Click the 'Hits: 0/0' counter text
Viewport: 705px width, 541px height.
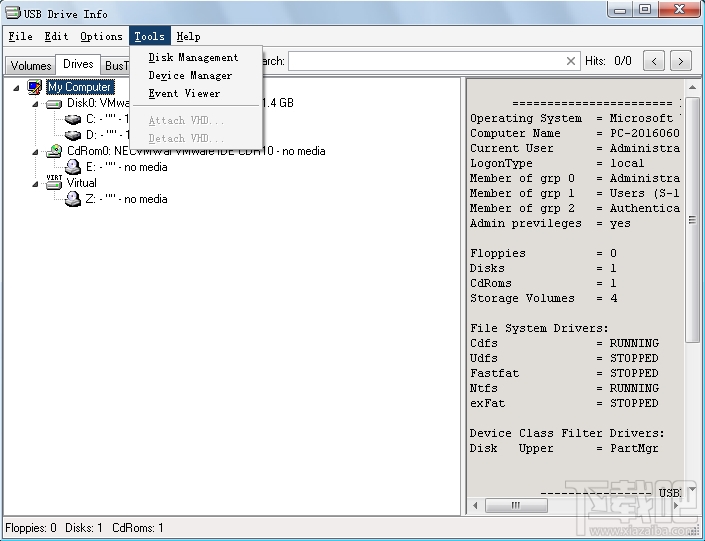(608, 61)
